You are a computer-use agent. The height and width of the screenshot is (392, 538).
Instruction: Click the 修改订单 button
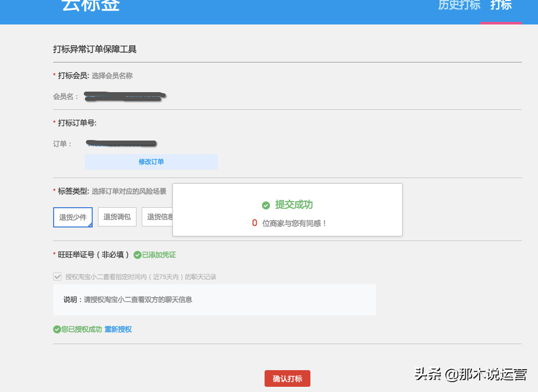(x=151, y=162)
